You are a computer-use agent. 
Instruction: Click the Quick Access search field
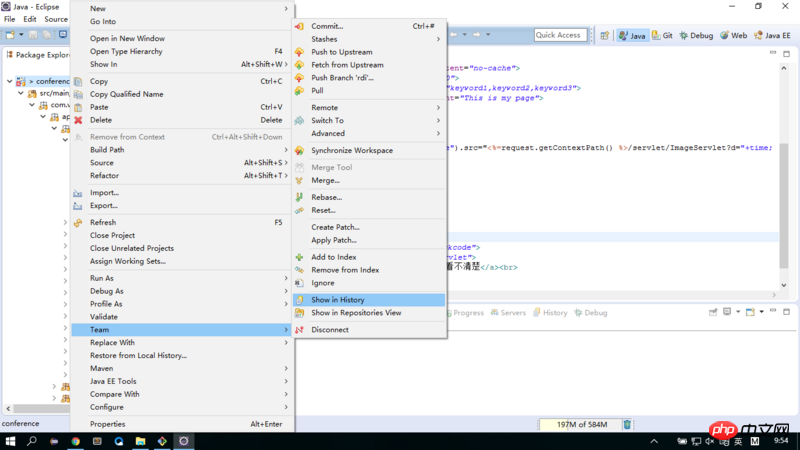558,35
